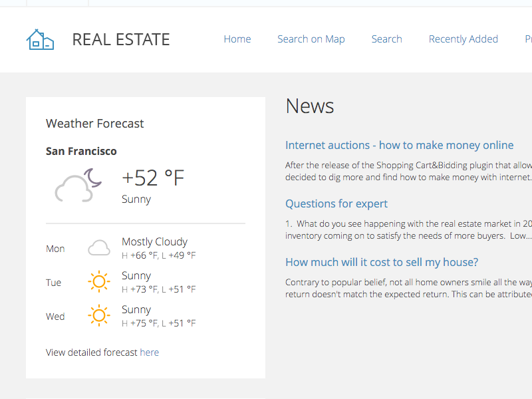This screenshot has height=399, width=532.
Task: Click the News section heading
Action: click(x=310, y=106)
